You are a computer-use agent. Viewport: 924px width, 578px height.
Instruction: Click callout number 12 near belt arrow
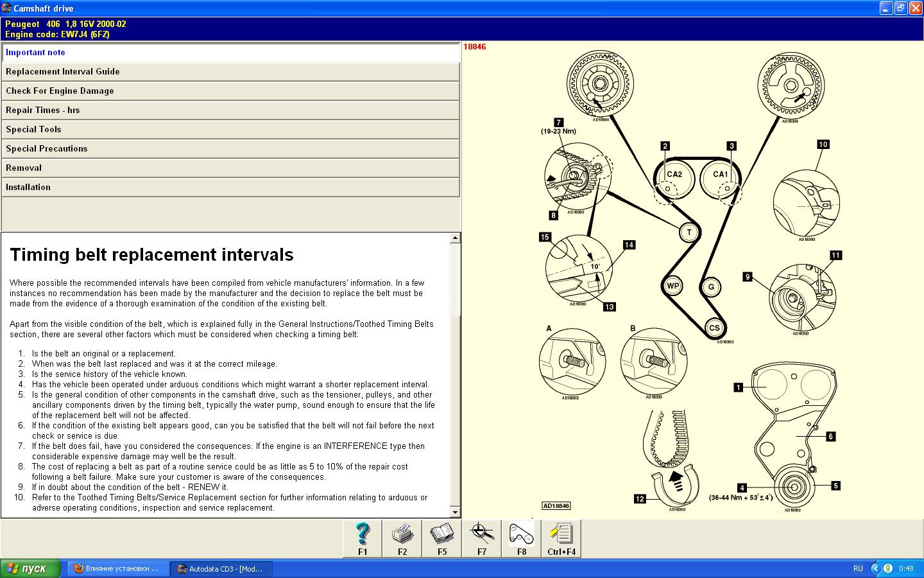click(640, 498)
